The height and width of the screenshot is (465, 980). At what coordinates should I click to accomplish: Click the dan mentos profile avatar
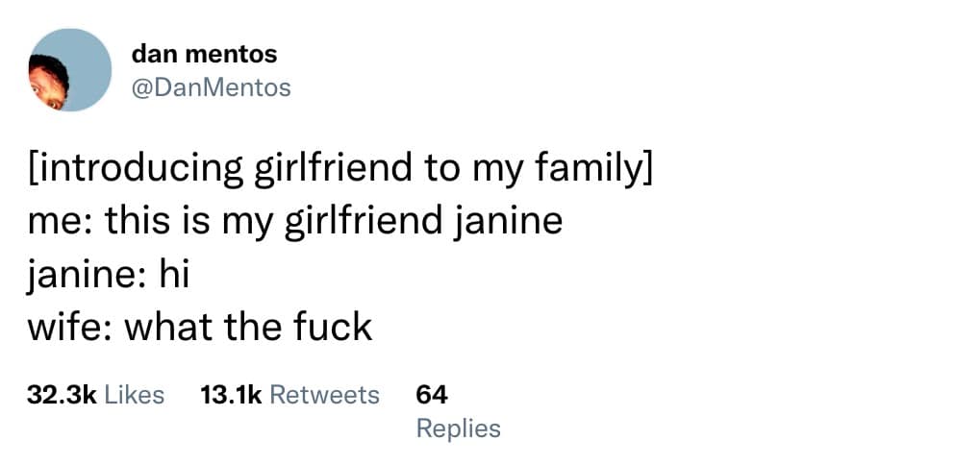click(69, 70)
